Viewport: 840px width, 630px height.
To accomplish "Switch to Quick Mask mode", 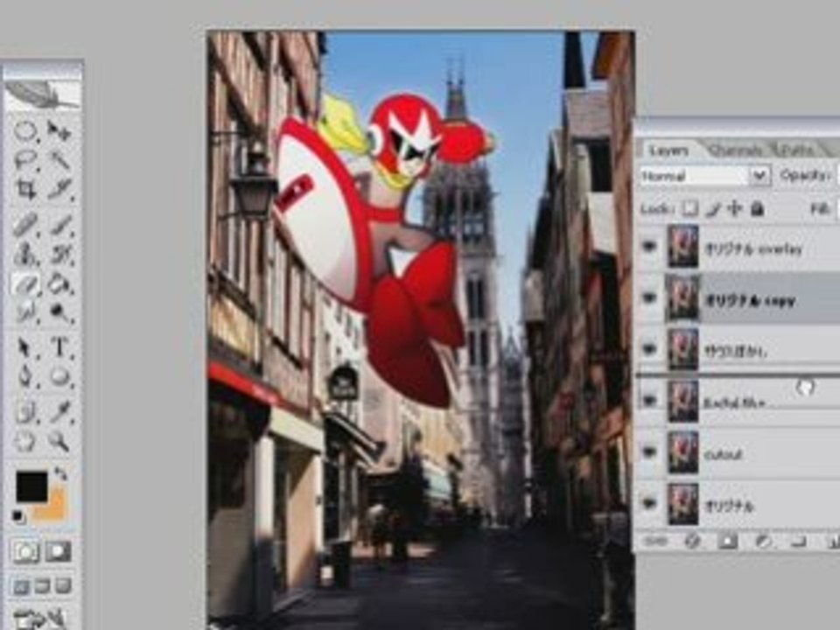I will point(58,552).
